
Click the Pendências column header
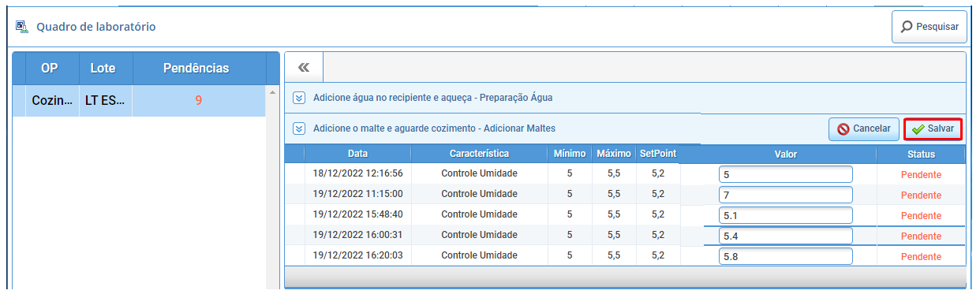(196, 69)
